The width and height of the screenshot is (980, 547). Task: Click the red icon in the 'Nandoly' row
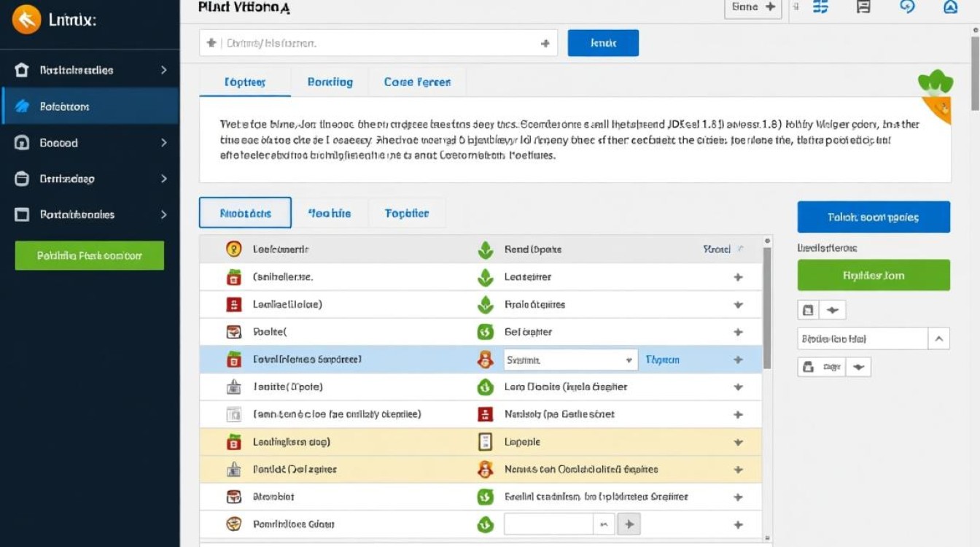(x=485, y=414)
